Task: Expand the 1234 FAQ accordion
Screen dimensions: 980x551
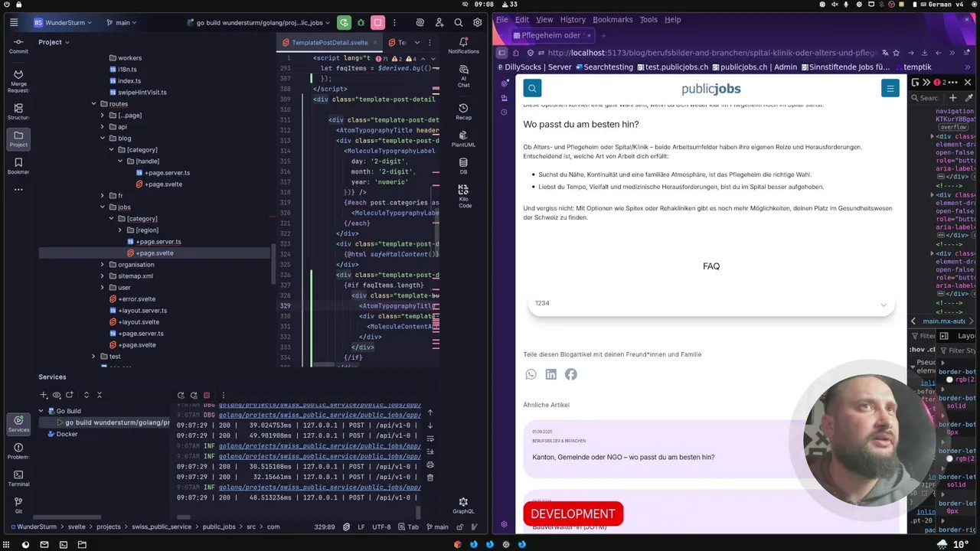Action: (711, 304)
